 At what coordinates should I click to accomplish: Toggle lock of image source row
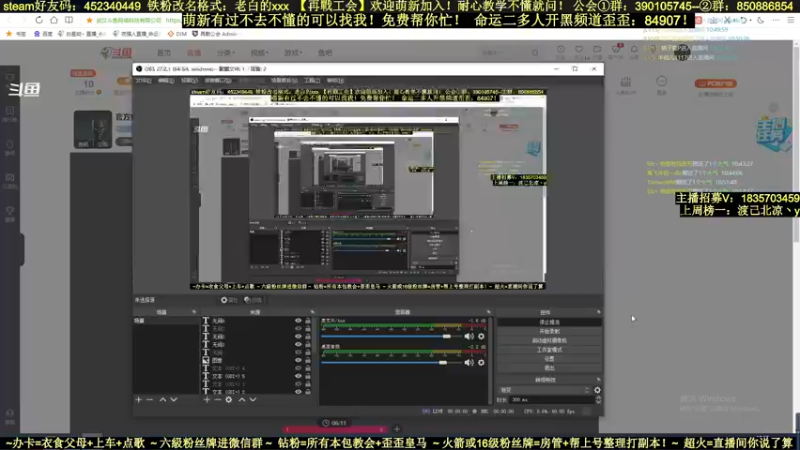tap(308, 360)
